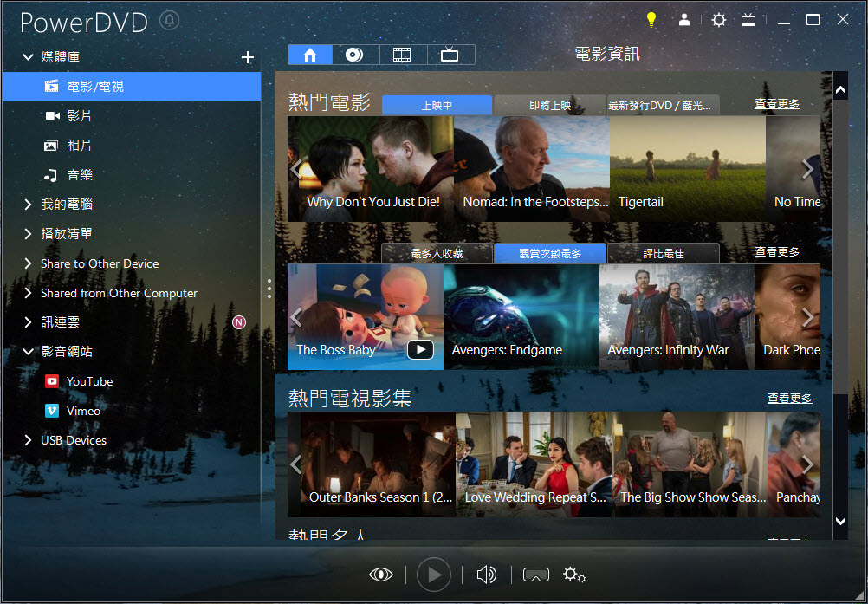Open the user account icon
Image resolution: width=868 pixels, height=604 pixels.
pos(684,19)
